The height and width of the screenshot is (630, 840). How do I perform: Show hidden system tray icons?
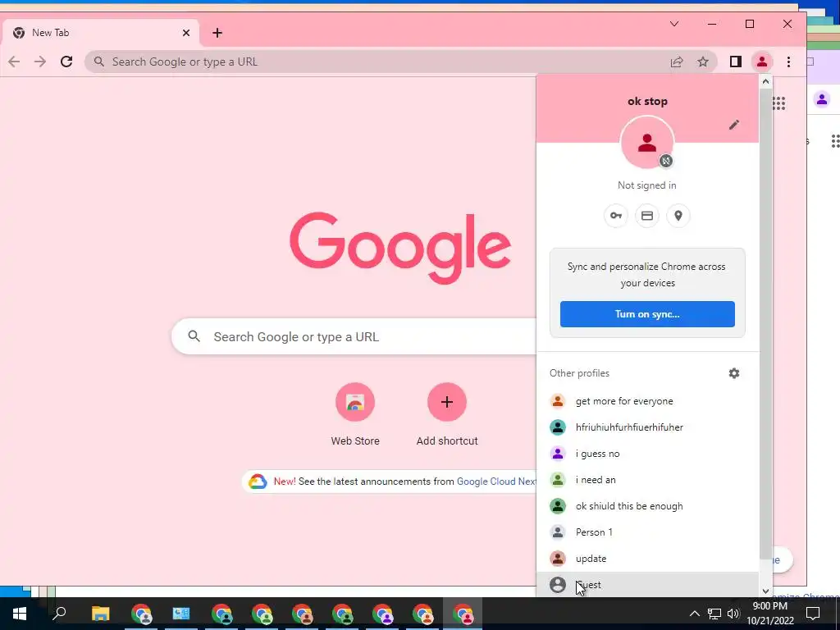[694, 614]
